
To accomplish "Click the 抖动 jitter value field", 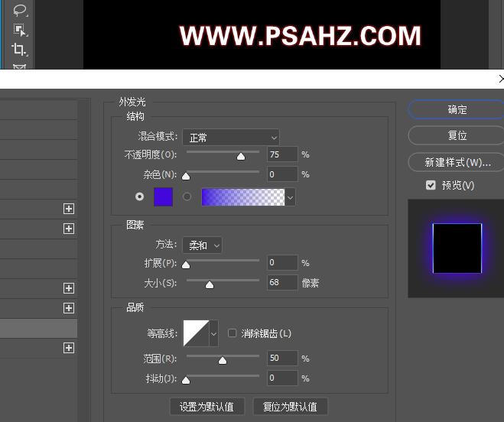I will click(282, 378).
